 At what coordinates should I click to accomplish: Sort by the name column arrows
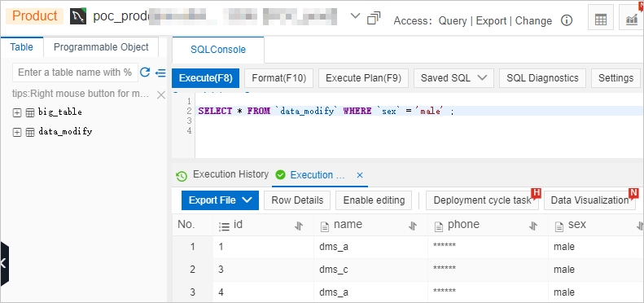pos(413,226)
